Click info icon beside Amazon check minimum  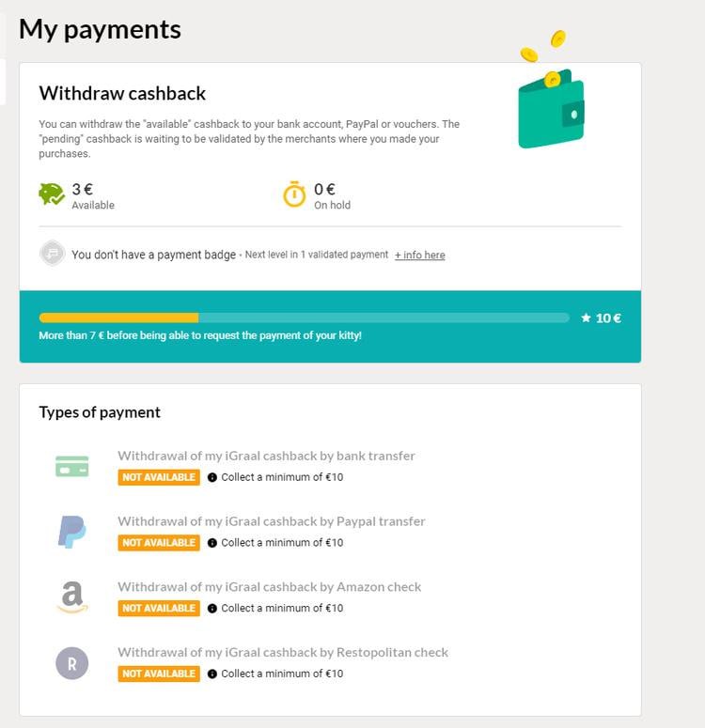pyautogui.click(x=212, y=609)
